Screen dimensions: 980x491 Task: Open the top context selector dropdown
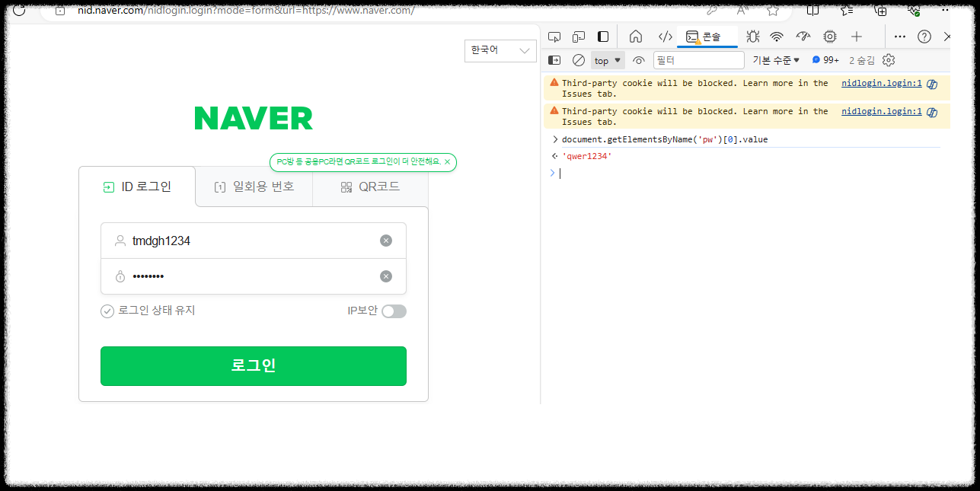point(608,60)
